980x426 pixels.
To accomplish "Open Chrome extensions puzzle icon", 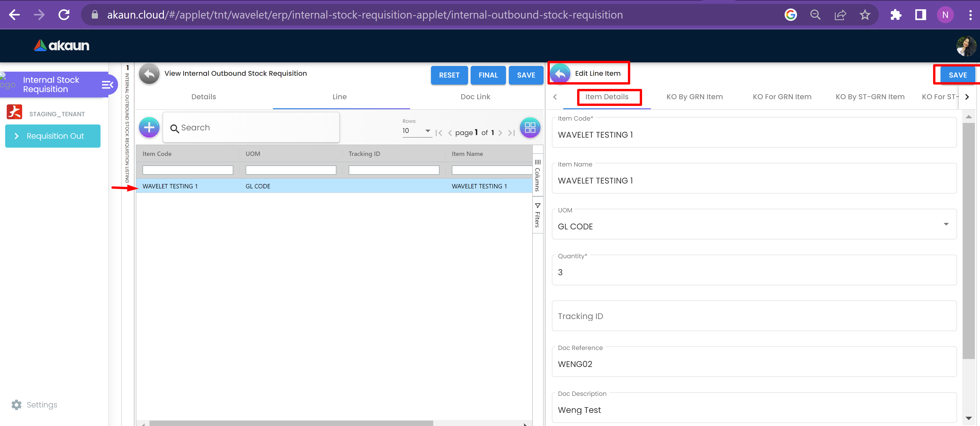I will (x=895, y=15).
